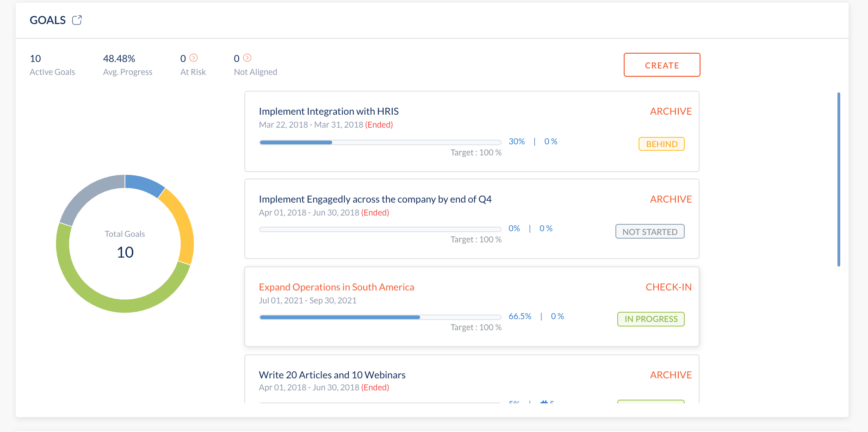Open Write 20 Articles and 10 Webinars
The width and height of the screenshot is (868, 432).
[332, 375]
